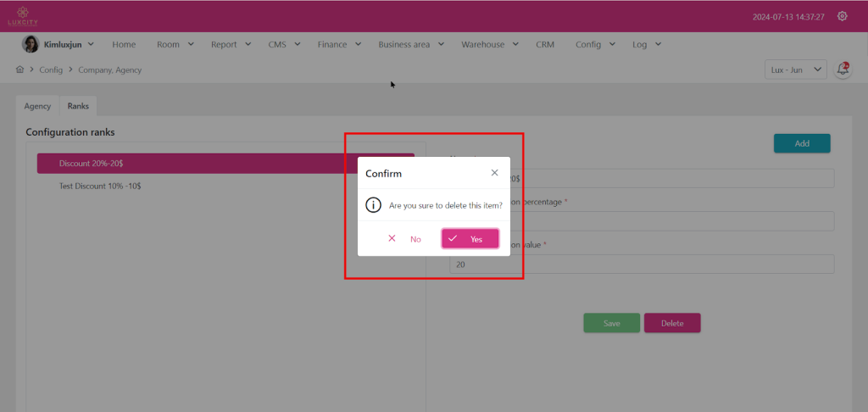Switch to the Agency tab
This screenshot has height=412, width=868.
tap(37, 106)
